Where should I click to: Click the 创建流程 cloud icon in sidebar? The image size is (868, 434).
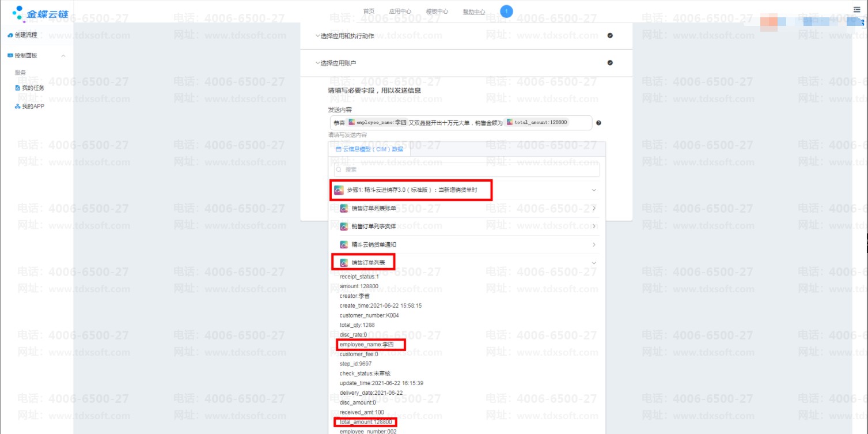(10, 35)
